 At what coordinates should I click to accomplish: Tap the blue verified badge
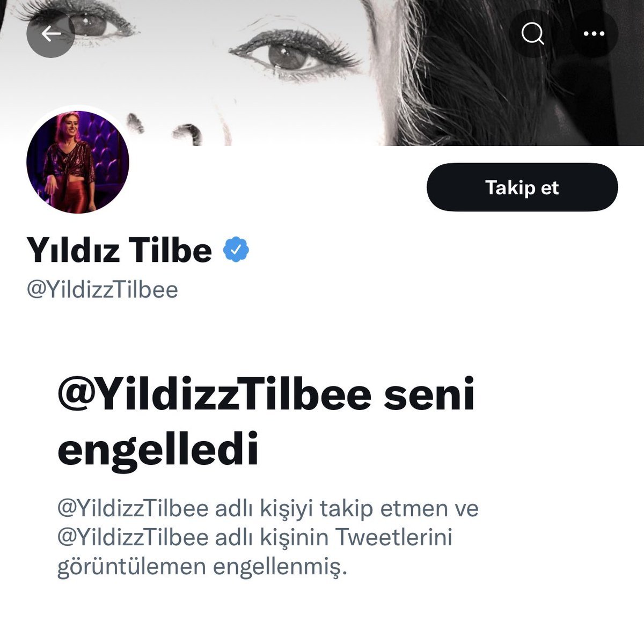pos(236,250)
